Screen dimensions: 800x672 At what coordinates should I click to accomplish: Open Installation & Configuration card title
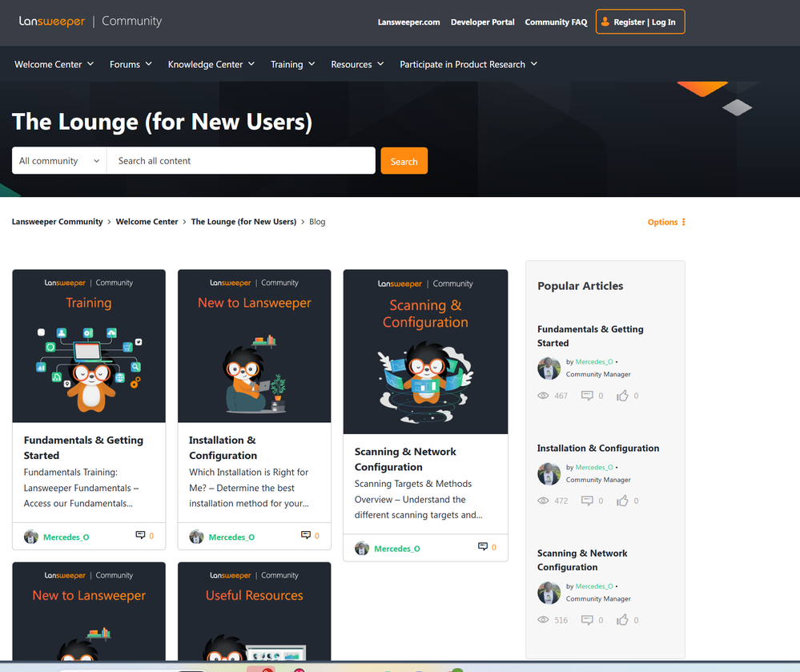[223, 448]
